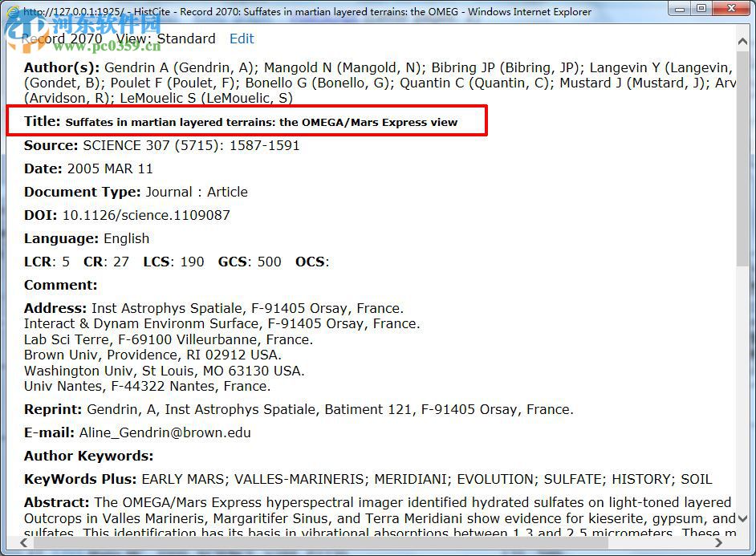Click the address line 'Brown Univ, Providence, RI 02912 USA.'
The image size is (756, 556).
(x=152, y=355)
